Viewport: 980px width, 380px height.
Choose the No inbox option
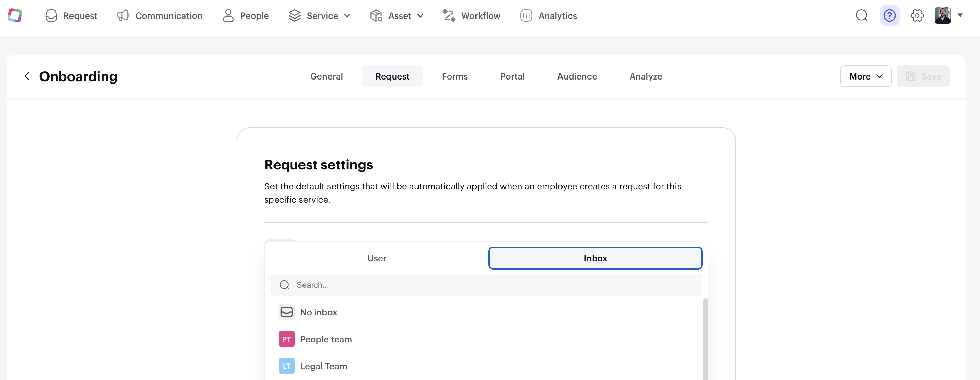point(487,312)
